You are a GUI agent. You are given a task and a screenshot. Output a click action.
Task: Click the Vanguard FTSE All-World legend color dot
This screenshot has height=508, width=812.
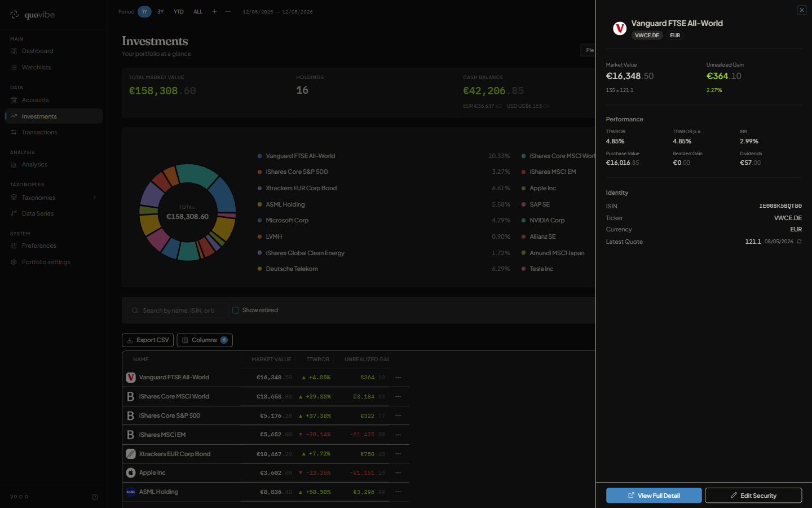pos(259,156)
